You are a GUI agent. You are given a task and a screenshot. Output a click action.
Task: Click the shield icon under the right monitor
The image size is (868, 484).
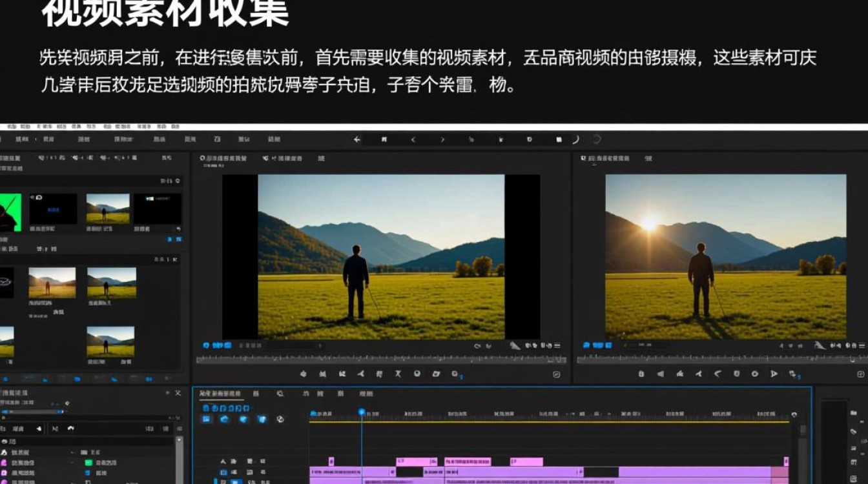click(x=736, y=374)
